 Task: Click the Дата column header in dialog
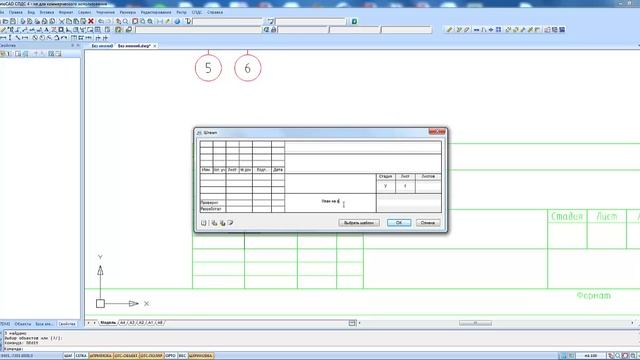click(278, 169)
